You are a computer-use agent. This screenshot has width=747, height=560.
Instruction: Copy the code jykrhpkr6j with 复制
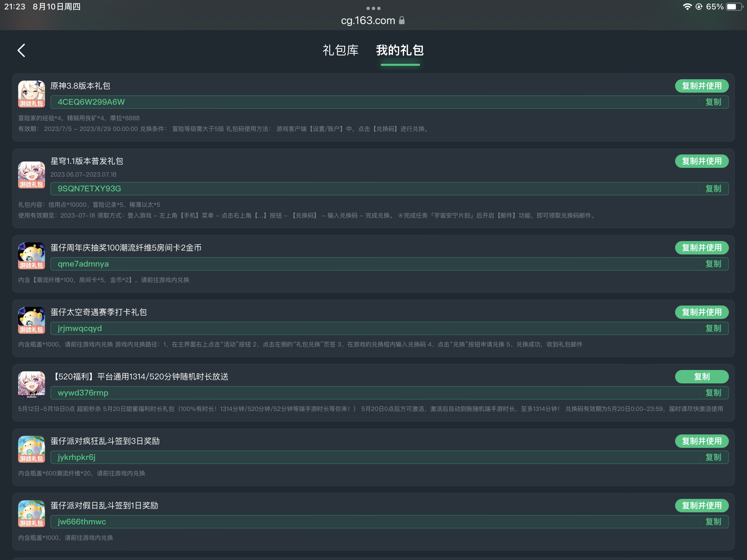(x=713, y=457)
